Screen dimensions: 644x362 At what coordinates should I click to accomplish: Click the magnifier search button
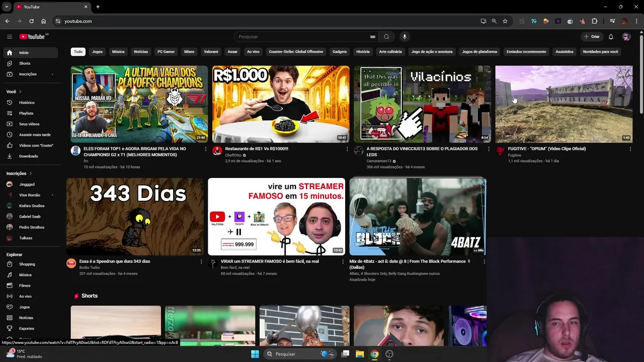386,37
